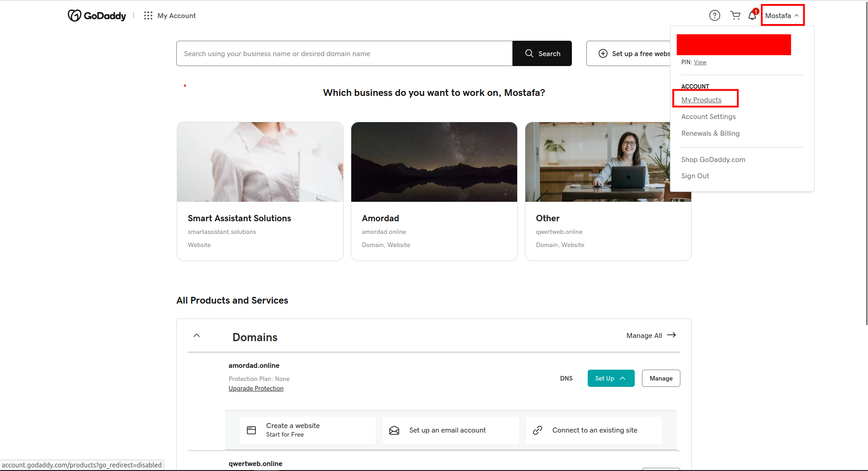Click Sign Out in account menu
Image resolution: width=868 pixels, height=471 pixels.
[x=695, y=176]
